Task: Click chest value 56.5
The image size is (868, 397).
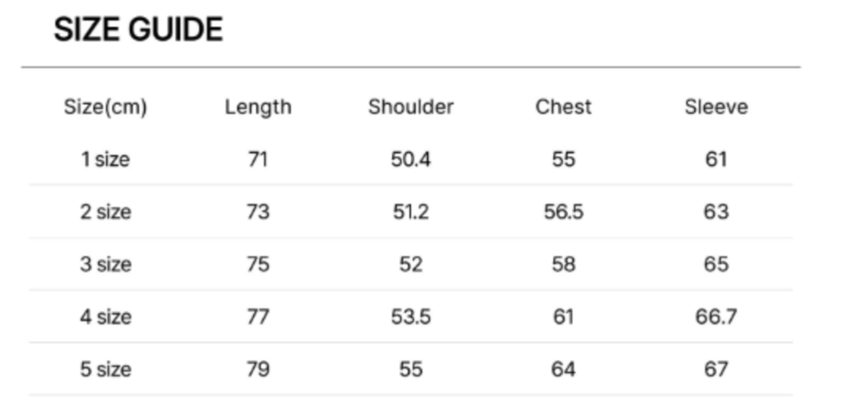Action: click(x=563, y=212)
